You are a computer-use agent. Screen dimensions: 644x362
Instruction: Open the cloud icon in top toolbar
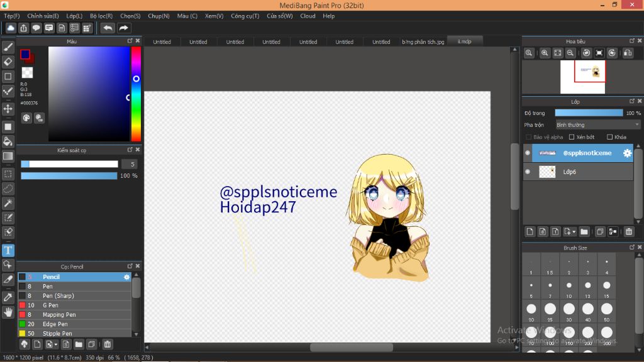click(11, 28)
